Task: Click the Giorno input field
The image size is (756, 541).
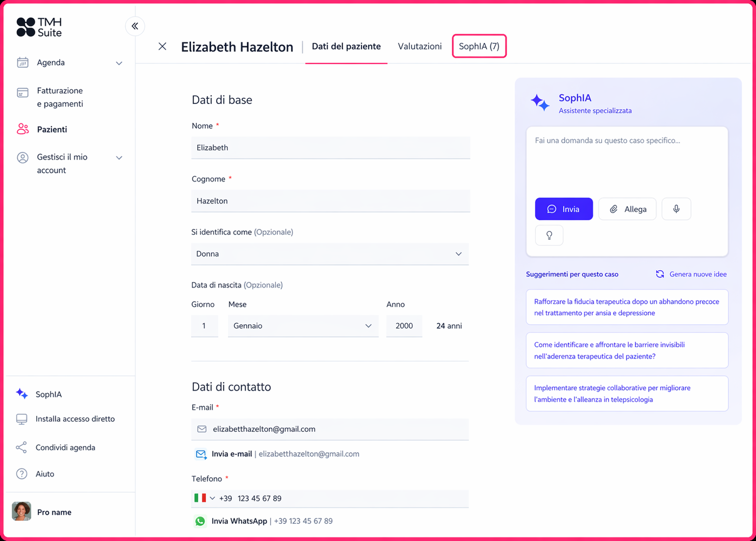Action: click(204, 326)
